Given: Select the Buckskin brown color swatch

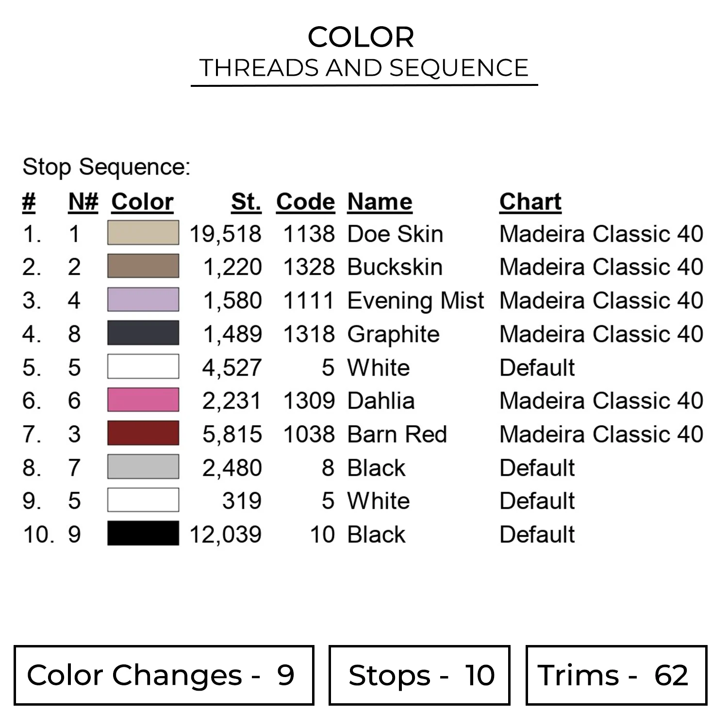Looking at the screenshot, I should [x=143, y=266].
